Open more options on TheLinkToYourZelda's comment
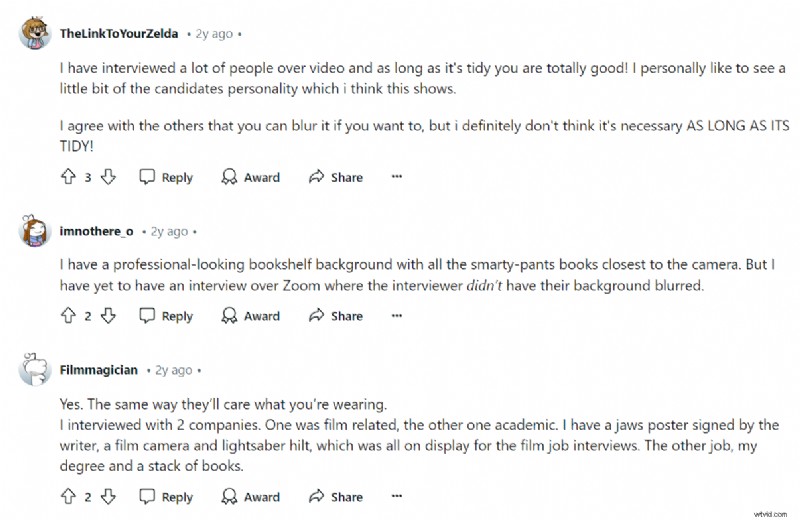The width and height of the screenshot is (800, 520). pyautogui.click(x=397, y=177)
